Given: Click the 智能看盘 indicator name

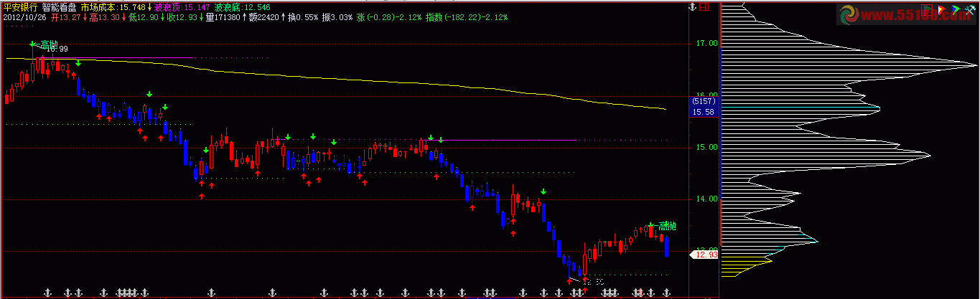Looking at the screenshot, I should pos(60,6).
